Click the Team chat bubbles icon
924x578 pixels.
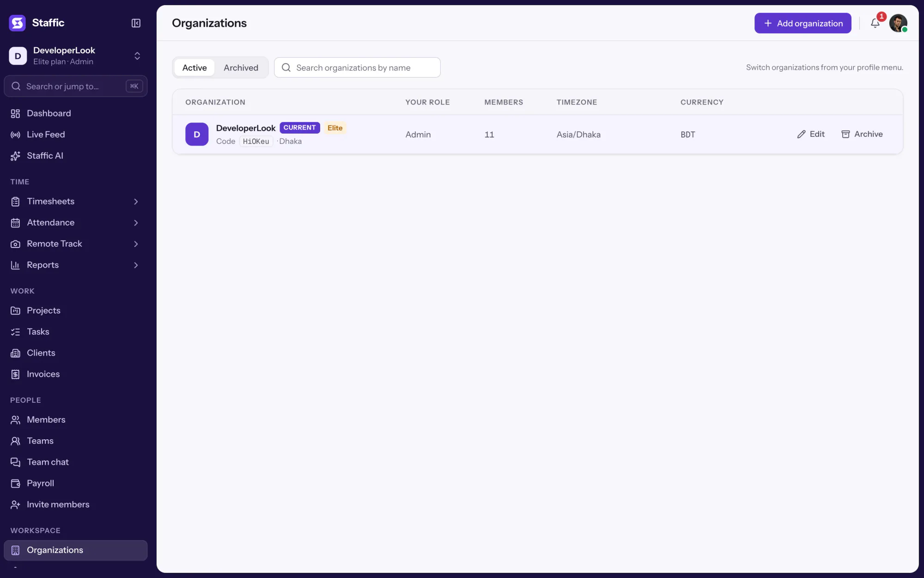coord(15,462)
